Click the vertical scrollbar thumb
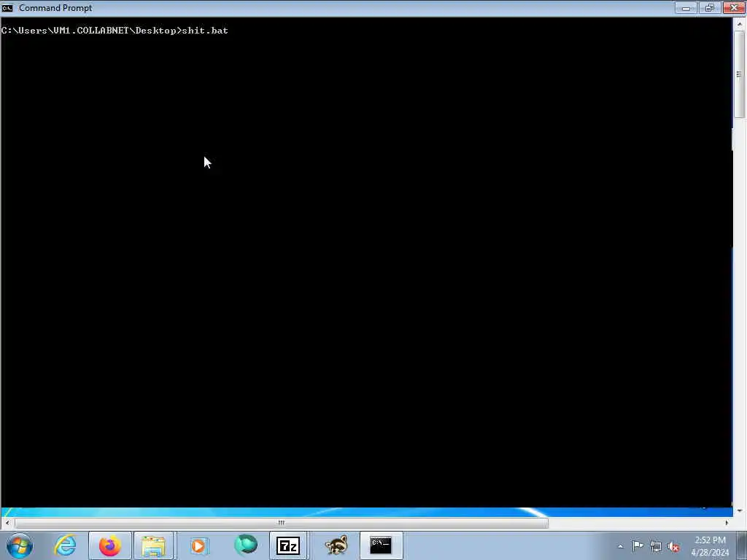The height and width of the screenshot is (560, 747). pyautogui.click(x=739, y=75)
